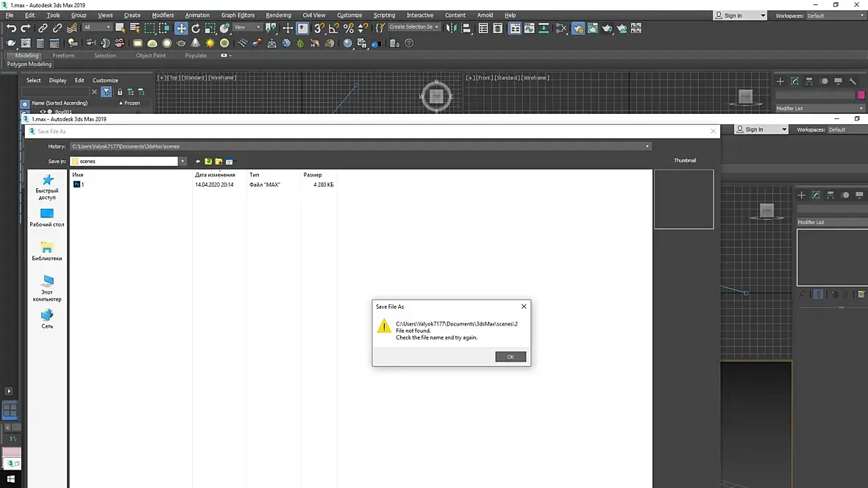Expand the History path dropdown
This screenshot has width=868, height=488.
[x=647, y=147]
